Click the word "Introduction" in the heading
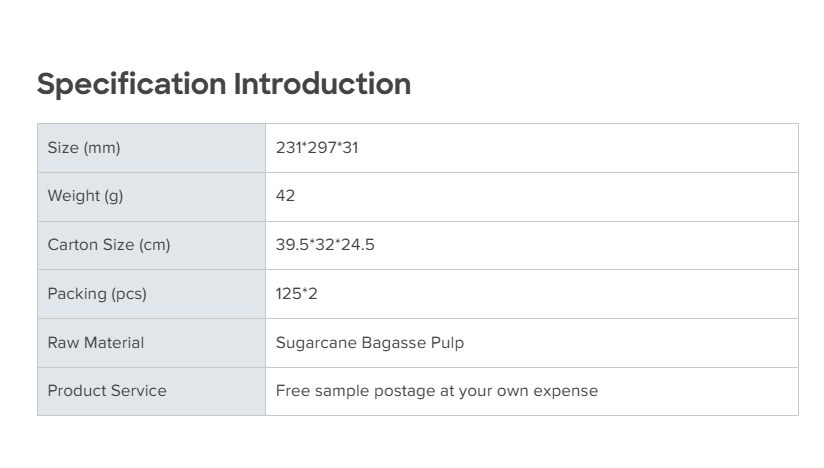This screenshot has width=824, height=468. tap(322, 84)
